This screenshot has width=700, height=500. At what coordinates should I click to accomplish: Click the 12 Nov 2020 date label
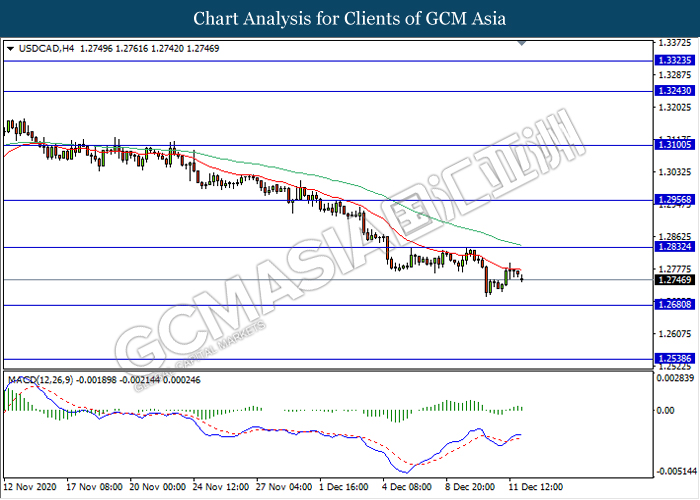coord(30,487)
